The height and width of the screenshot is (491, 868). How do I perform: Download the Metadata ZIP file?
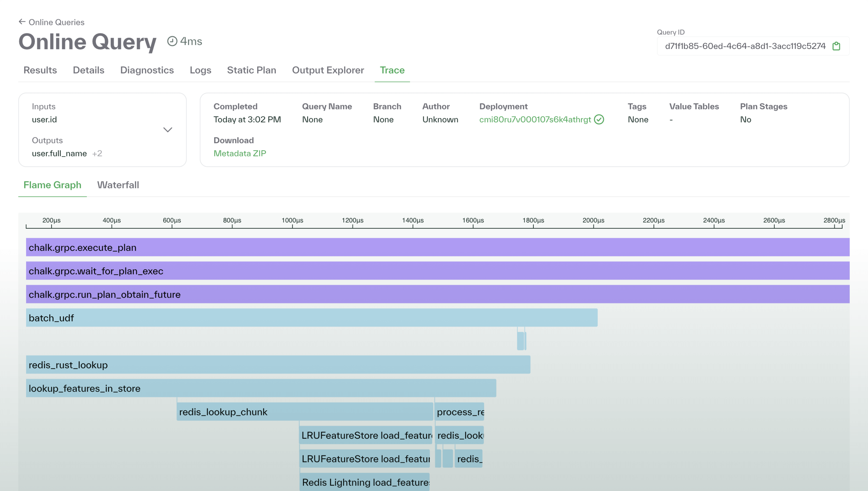[x=240, y=153]
